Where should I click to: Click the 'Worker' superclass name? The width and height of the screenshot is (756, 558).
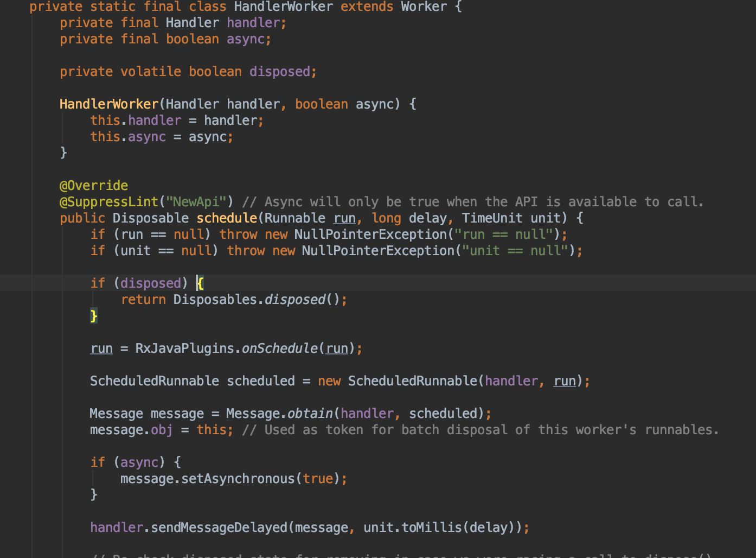click(424, 7)
